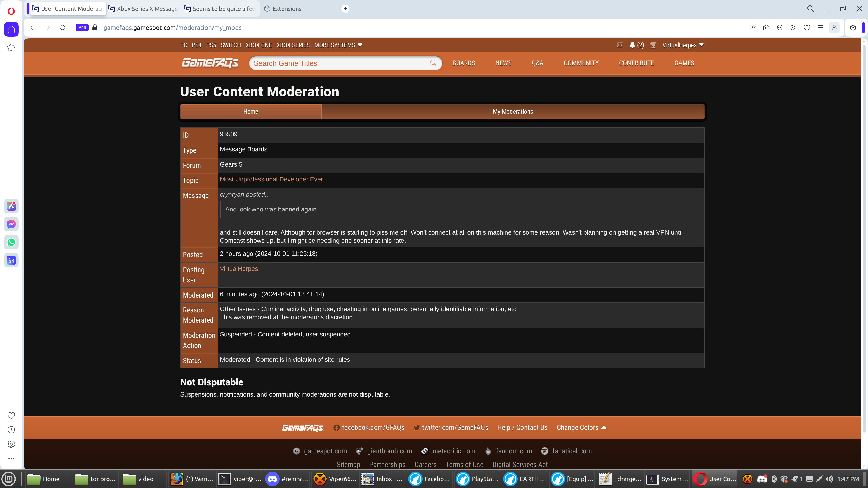Viewport: 868px width, 488px height.
Task: Click the VPN badge in address bar
Action: coord(82,28)
